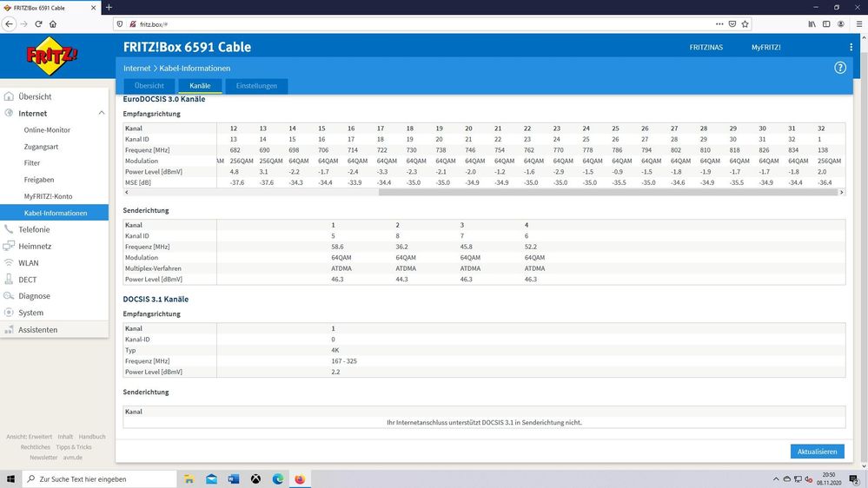This screenshot has width=868, height=488.
Task: Click frequency range 167 - 325 value
Action: [x=344, y=360]
